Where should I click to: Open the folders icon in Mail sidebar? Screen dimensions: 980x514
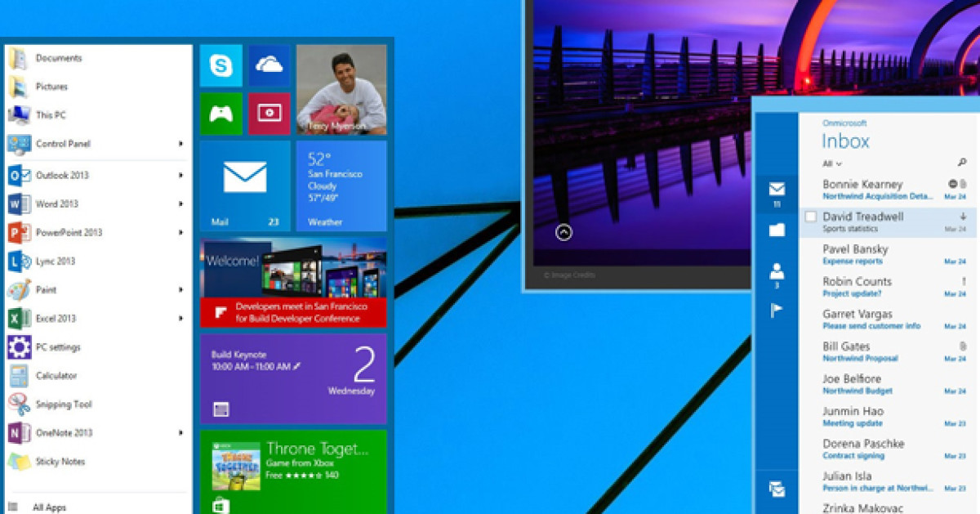pyautogui.click(x=777, y=230)
